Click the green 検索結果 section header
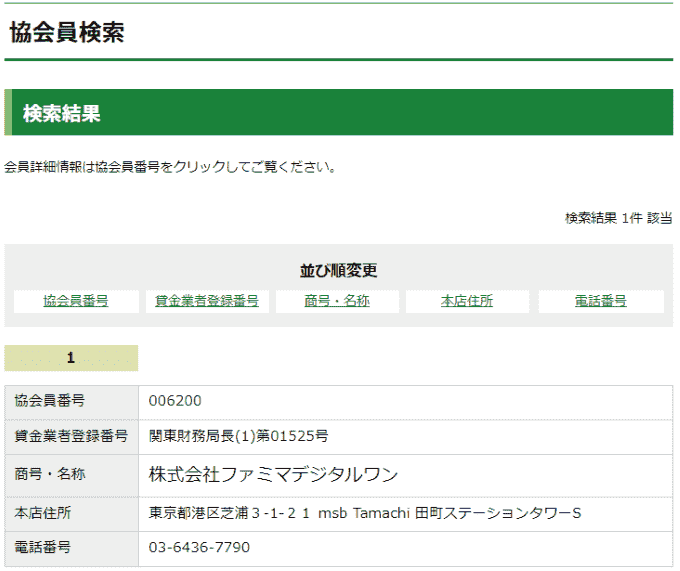This screenshot has width=680, height=571. point(339,112)
